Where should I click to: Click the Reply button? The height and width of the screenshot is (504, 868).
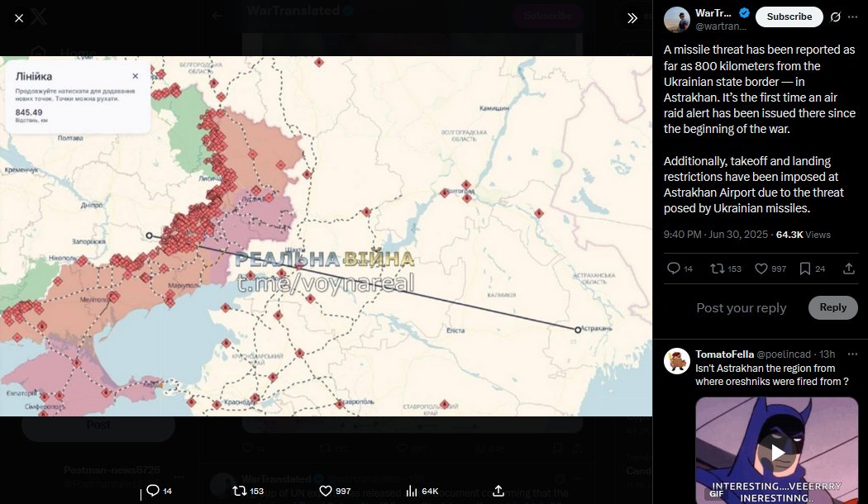tap(832, 307)
